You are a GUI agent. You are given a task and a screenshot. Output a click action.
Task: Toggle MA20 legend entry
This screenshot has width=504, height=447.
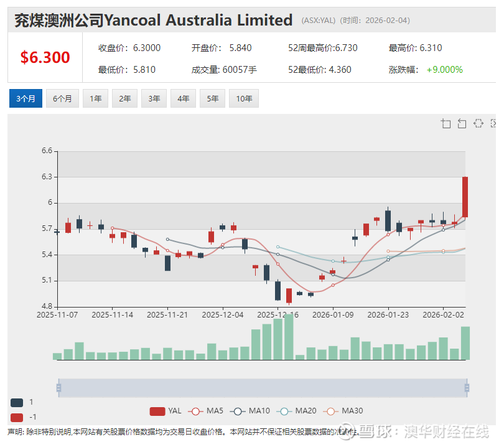(297, 412)
